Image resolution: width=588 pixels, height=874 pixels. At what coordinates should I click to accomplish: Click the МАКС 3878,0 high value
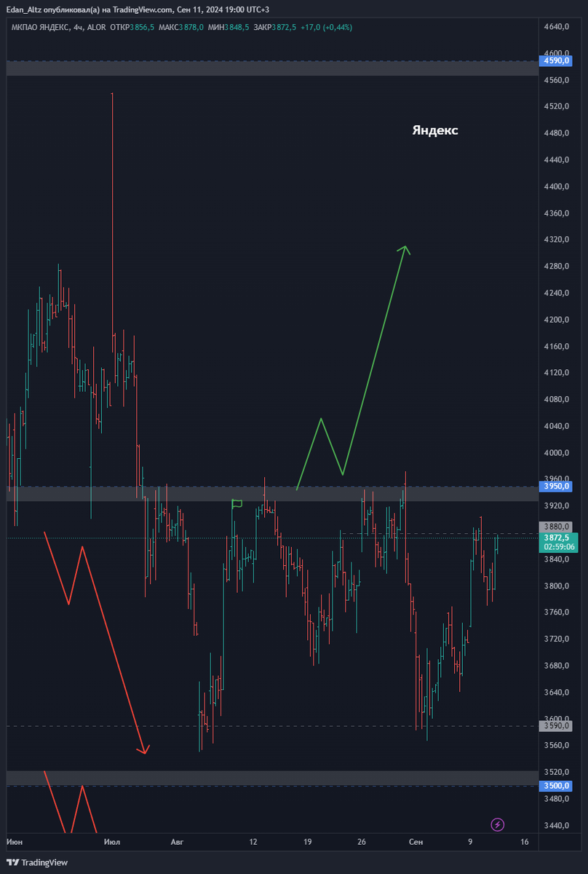click(x=180, y=27)
